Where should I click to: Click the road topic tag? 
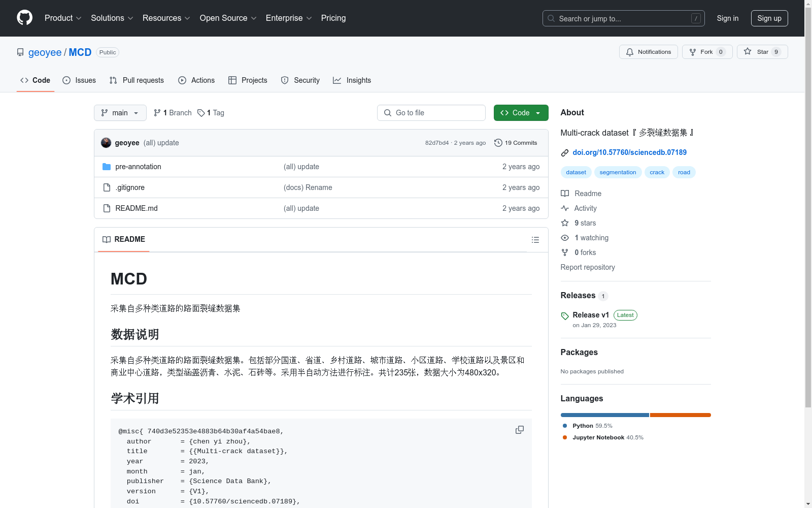pos(684,172)
